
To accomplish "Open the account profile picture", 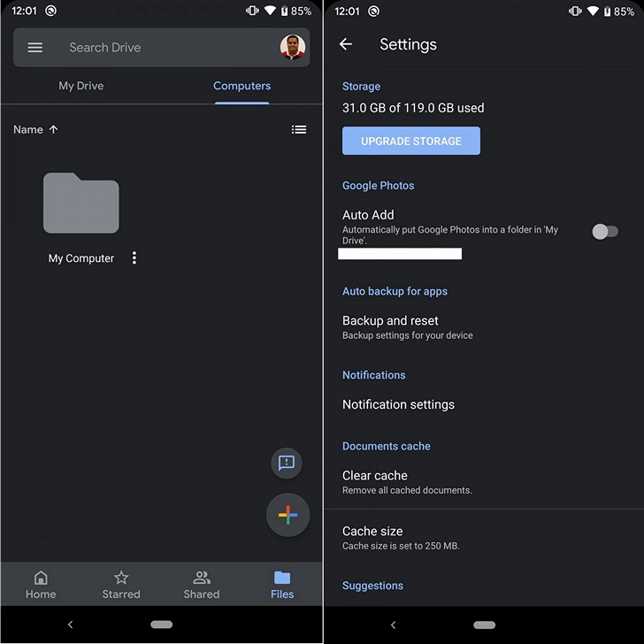I will coord(293,47).
